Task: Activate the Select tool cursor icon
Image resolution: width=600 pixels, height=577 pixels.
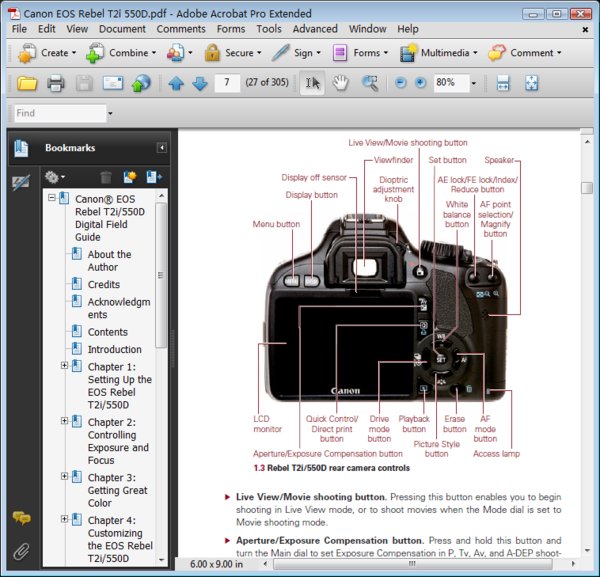Action: pyautogui.click(x=312, y=83)
